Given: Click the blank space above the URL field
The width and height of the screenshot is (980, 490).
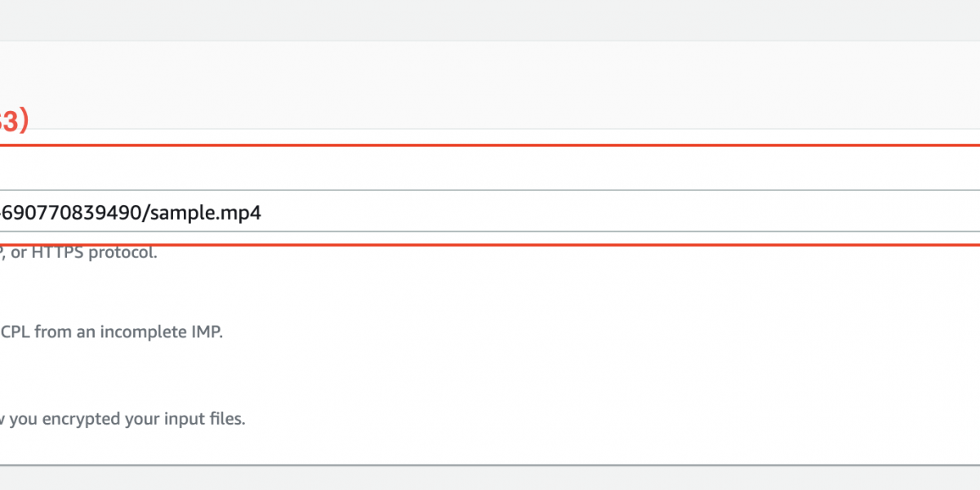Looking at the screenshot, I should pyautogui.click(x=490, y=168).
